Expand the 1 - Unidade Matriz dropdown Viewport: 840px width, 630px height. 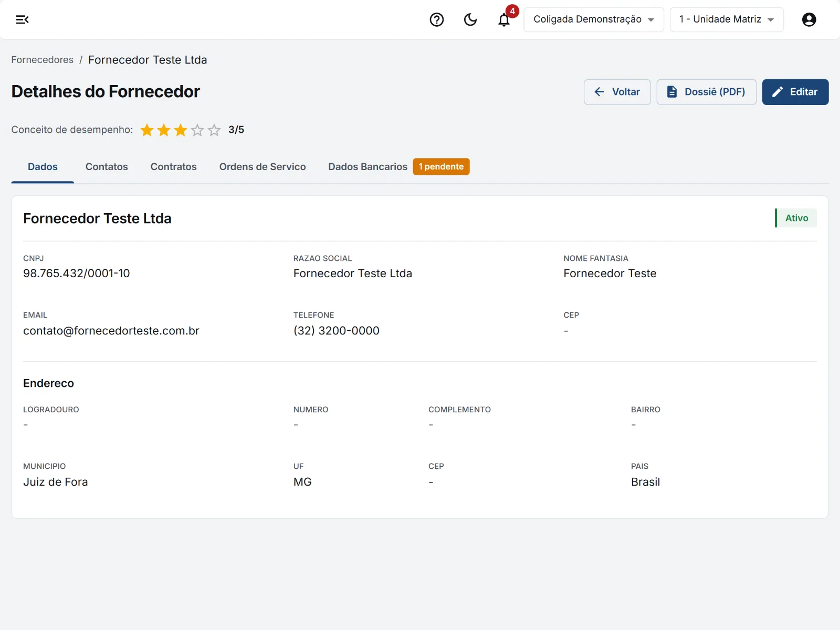(727, 19)
